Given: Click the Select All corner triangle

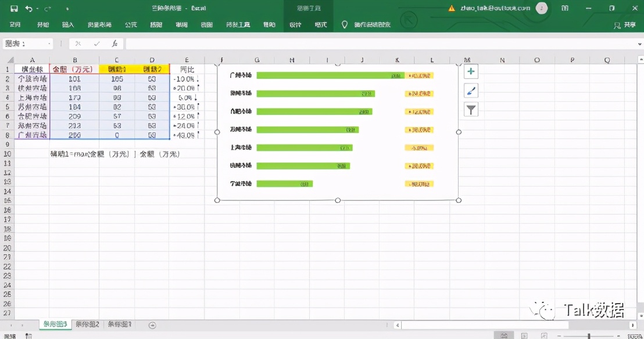Looking at the screenshot, I should [10, 60].
